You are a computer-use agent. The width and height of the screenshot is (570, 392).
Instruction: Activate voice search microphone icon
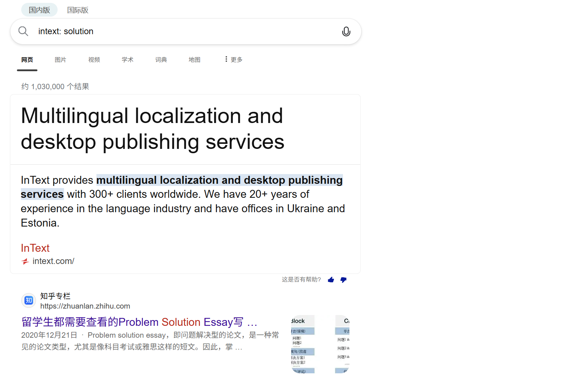click(346, 32)
